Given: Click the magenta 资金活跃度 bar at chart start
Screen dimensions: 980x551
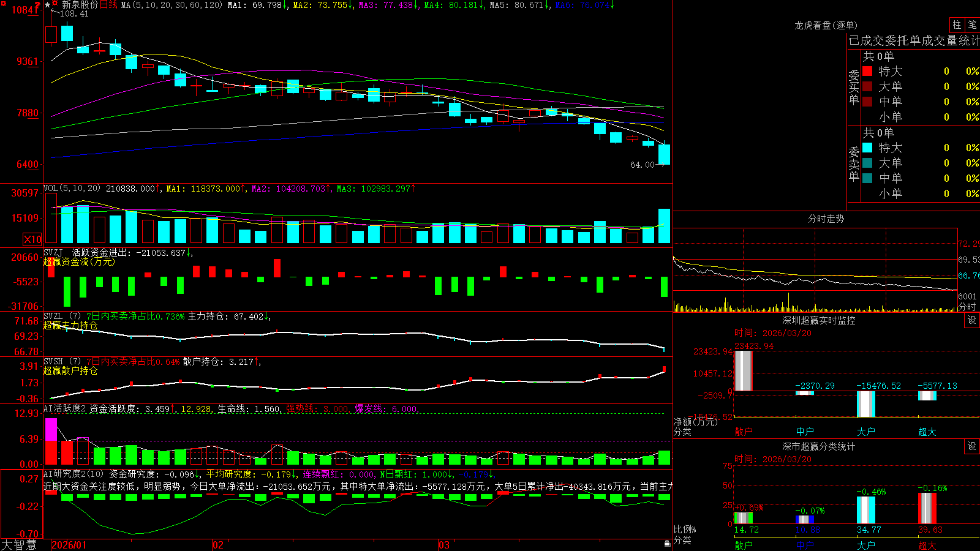Looking at the screenshot, I should pyautogui.click(x=51, y=429).
